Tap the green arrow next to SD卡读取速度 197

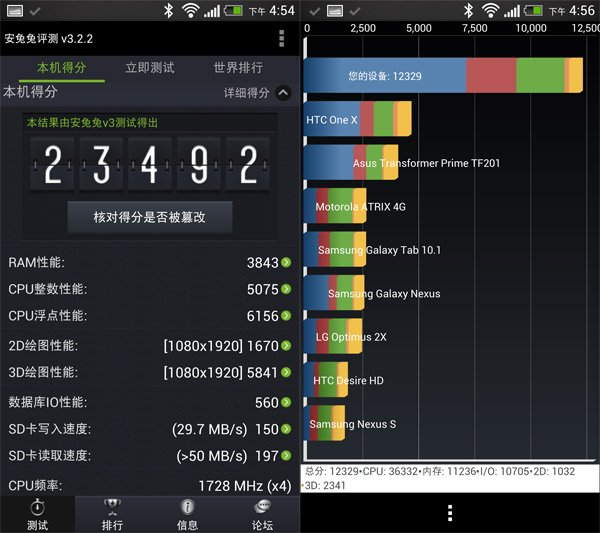point(286,456)
